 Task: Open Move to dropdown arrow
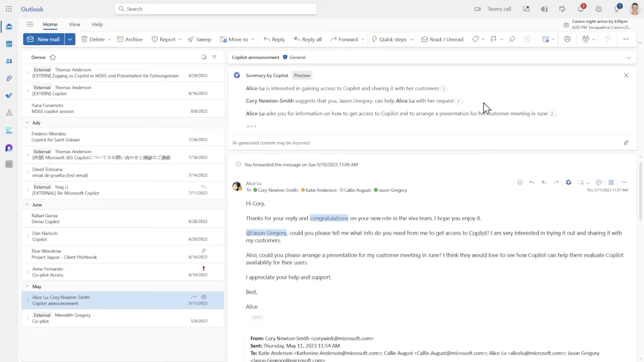253,39
